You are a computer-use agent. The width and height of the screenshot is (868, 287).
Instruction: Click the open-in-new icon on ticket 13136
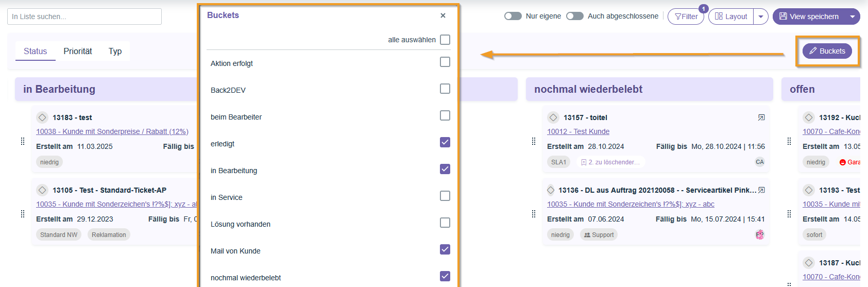pyautogui.click(x=761, y=190)
